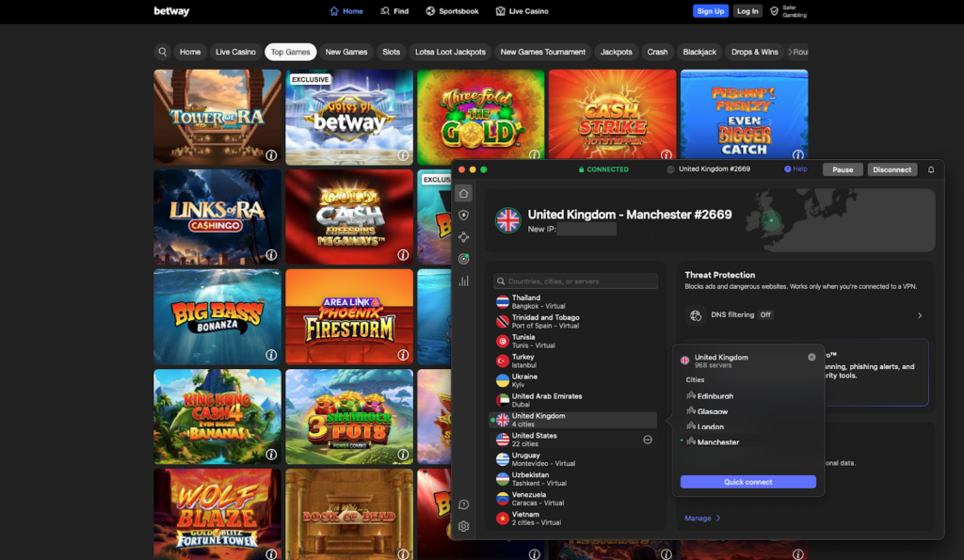Expand United States 22 cities row
Viewport: 964px width, 560px height.
click(x=573, y=440)
